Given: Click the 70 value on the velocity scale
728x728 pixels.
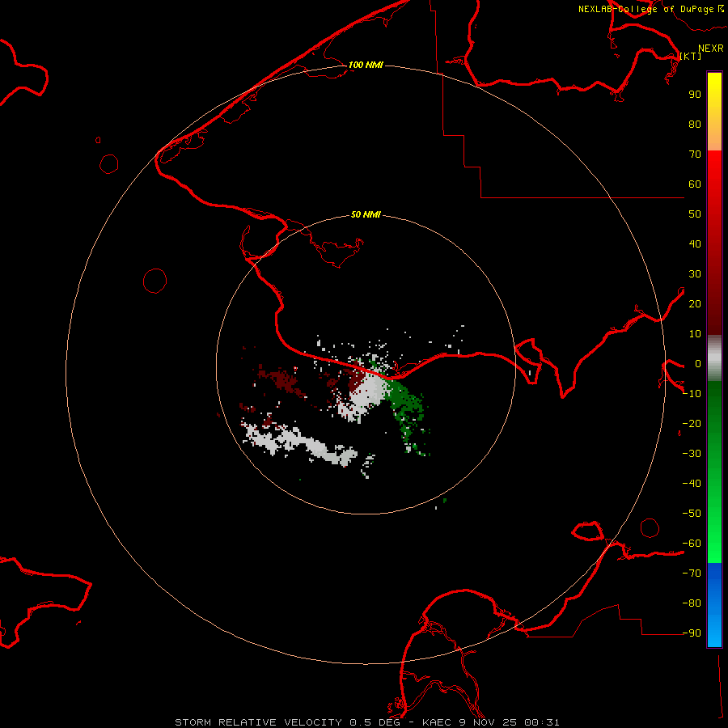Looking at the screenshot, I should click(695, 154).
